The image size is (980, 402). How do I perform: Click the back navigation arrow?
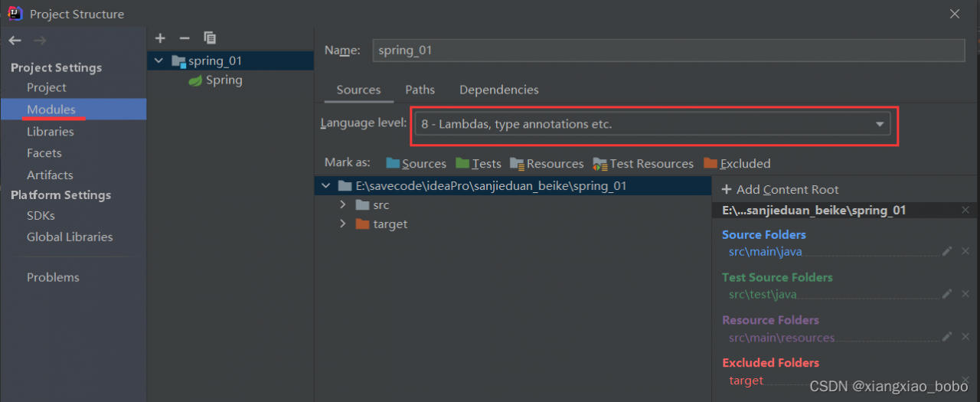tap(15, 41)
